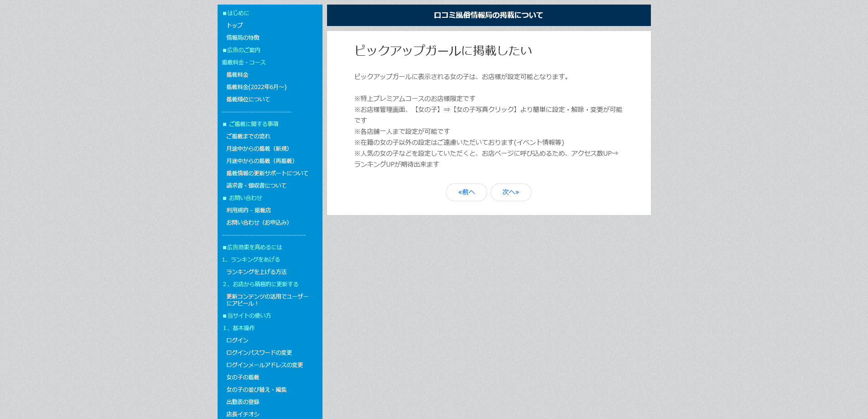Click 1、基本操作 sidebar heading

click(239, 328)
